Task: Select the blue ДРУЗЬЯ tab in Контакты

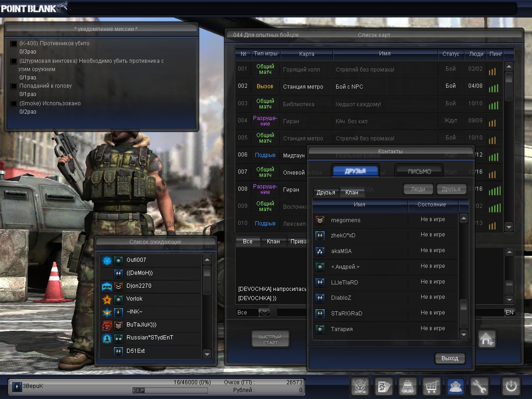Action: coord(355,171)
